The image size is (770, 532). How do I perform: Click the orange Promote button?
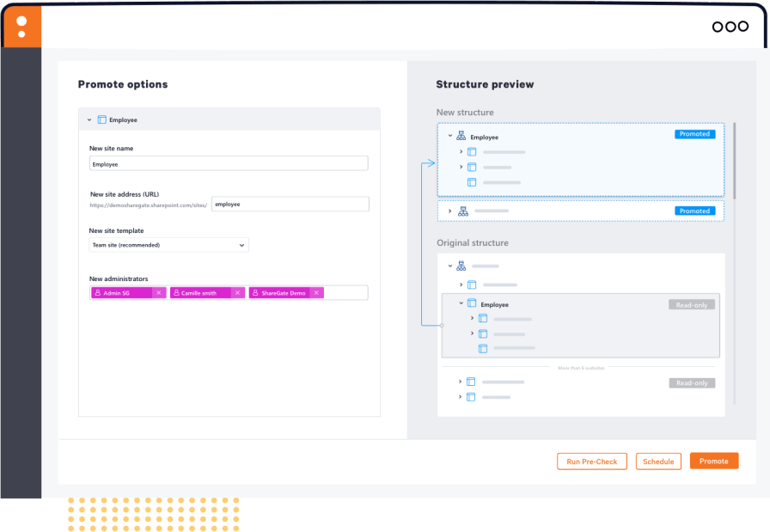coord(713,462)
